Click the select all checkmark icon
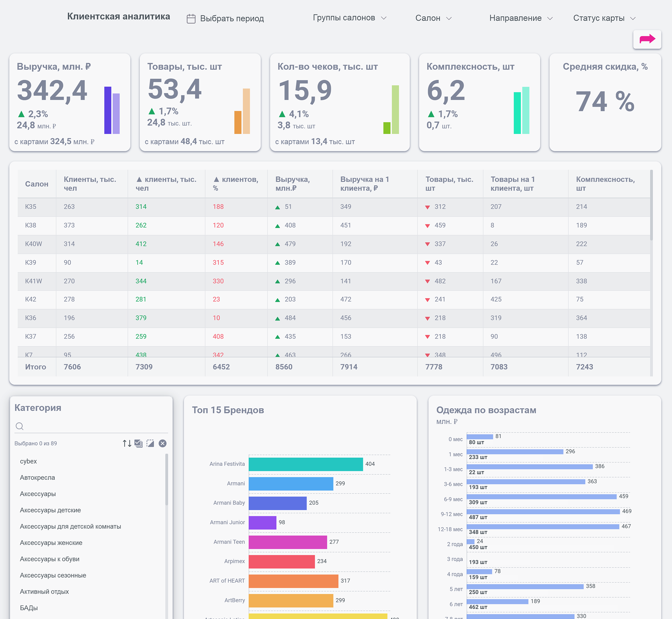Viewport: 672px width, 619px height. click(139, 443)
